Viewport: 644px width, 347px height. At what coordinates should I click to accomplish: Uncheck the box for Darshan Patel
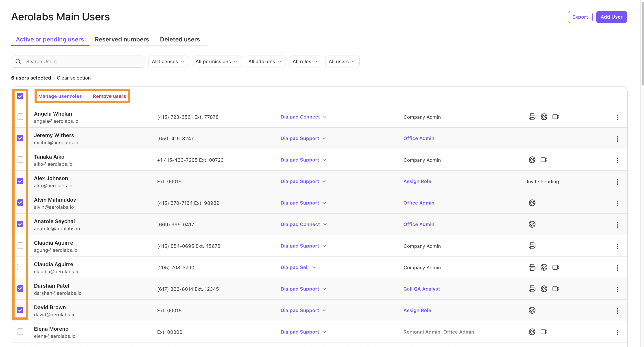pos(20,288)
